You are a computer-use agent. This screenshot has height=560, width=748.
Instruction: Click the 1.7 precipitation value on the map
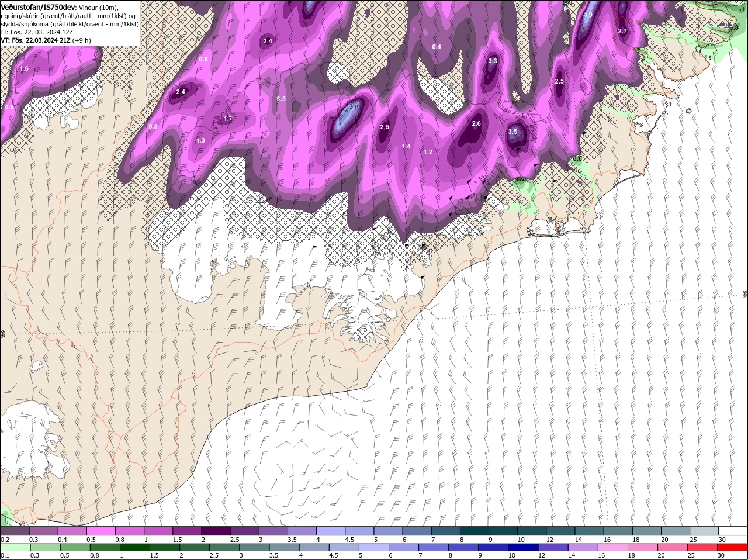228,119
